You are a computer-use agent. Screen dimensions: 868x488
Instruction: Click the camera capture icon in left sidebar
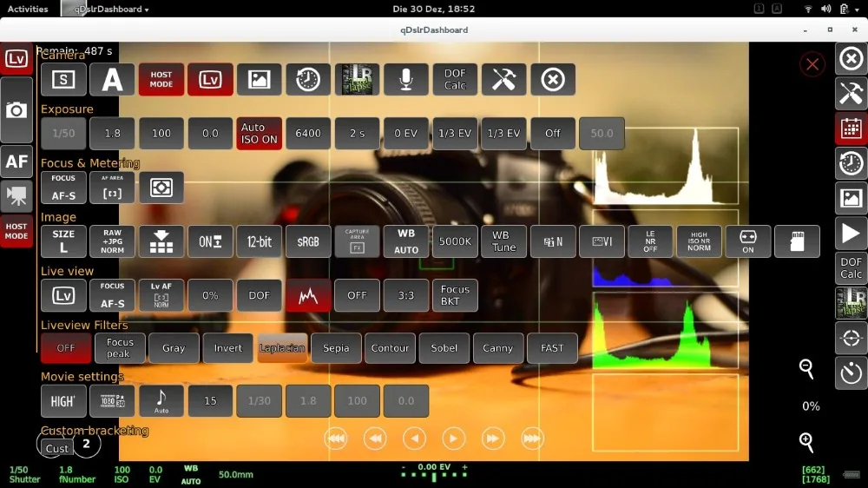(x=16, y=110)
